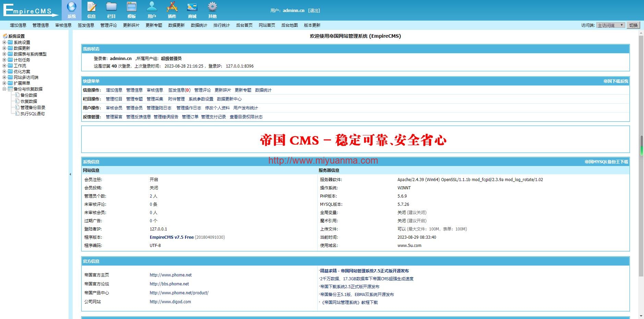Viewport: 644px width, 319px height.
Task: Click the folder icon for 工作流
Action: click(x=10, y=66)
